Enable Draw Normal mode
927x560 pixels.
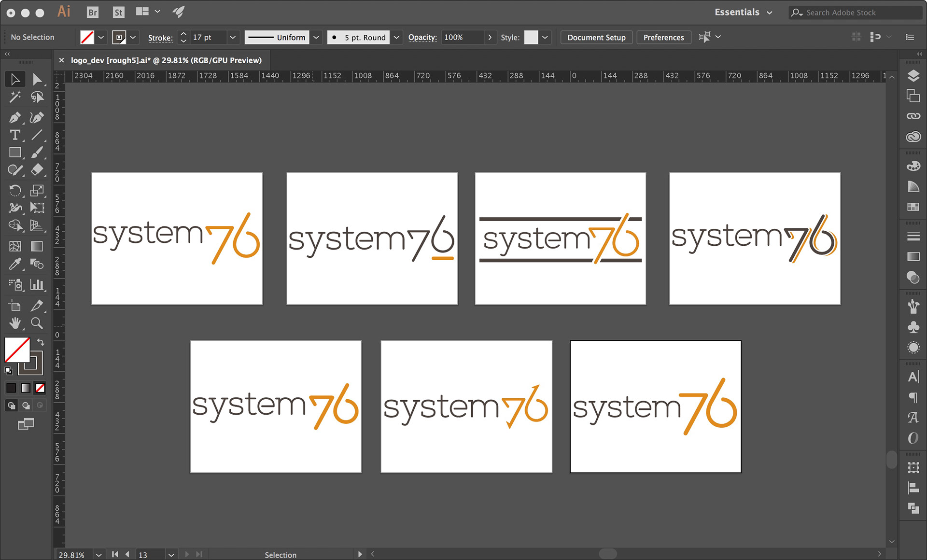point(12,406)
